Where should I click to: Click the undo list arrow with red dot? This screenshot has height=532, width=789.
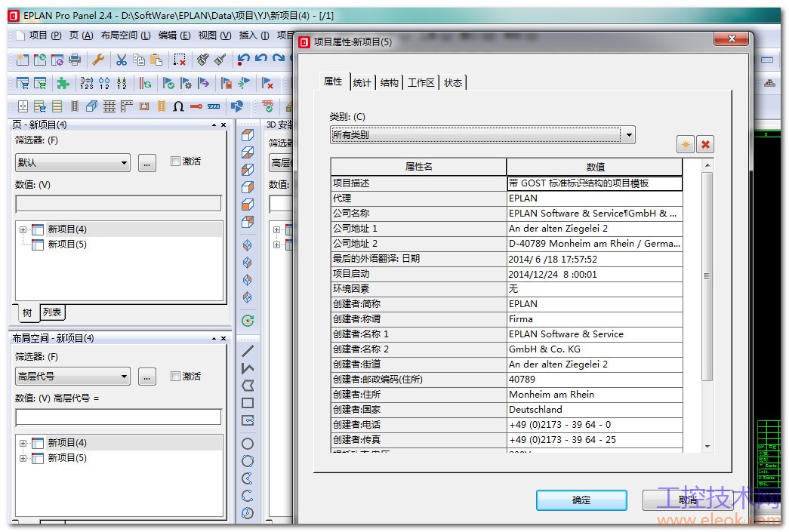point(244,60)
